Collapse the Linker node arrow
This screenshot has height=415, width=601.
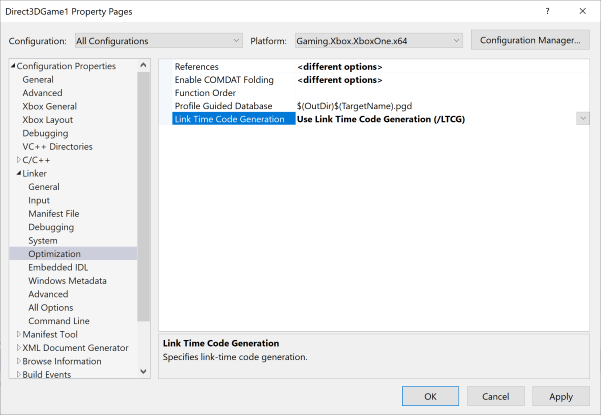19,173
